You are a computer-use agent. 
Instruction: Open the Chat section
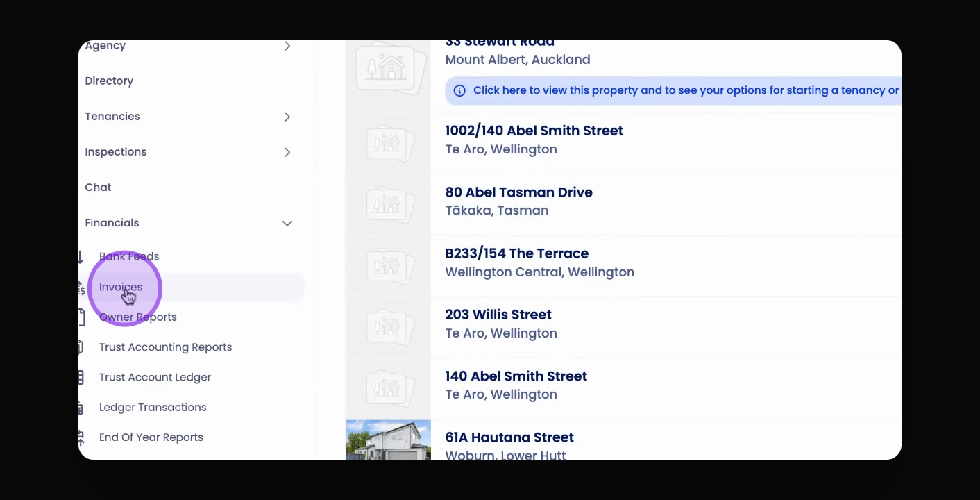(98, 187)
